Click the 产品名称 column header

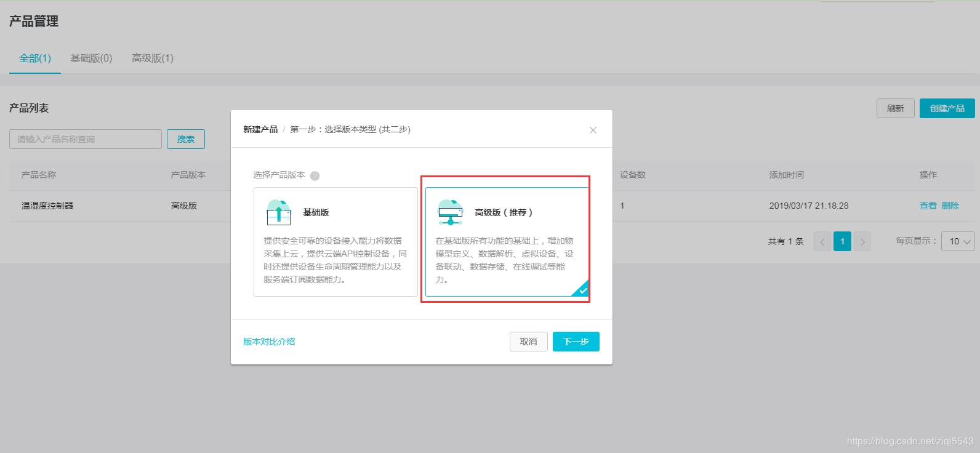(39, 175)
